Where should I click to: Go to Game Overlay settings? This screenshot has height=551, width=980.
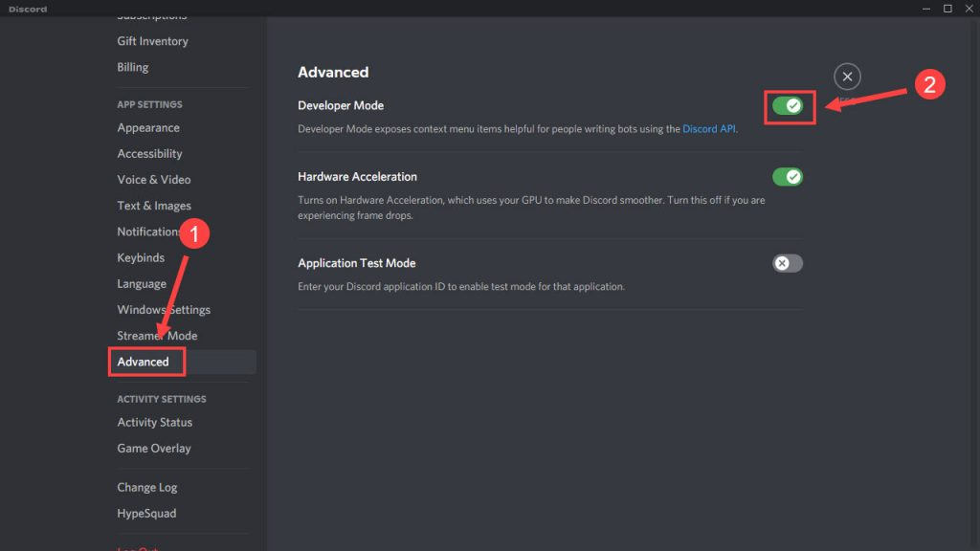[154, 449]
